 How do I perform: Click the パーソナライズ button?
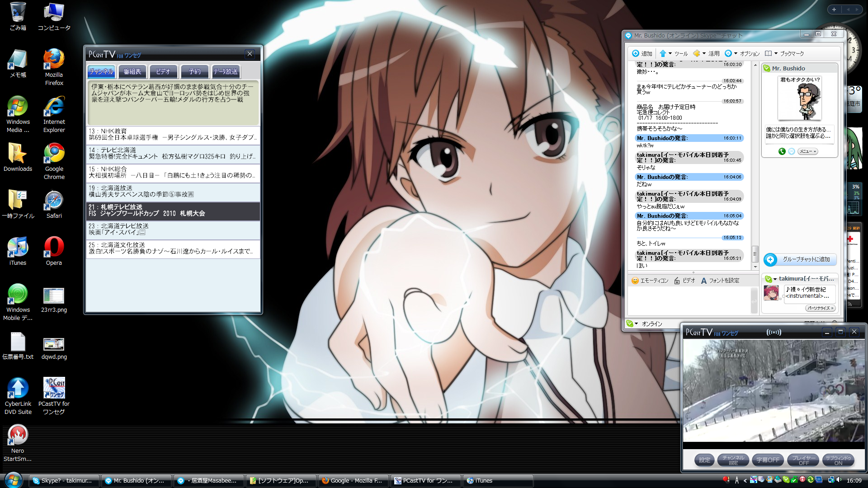tap(820, 308)
